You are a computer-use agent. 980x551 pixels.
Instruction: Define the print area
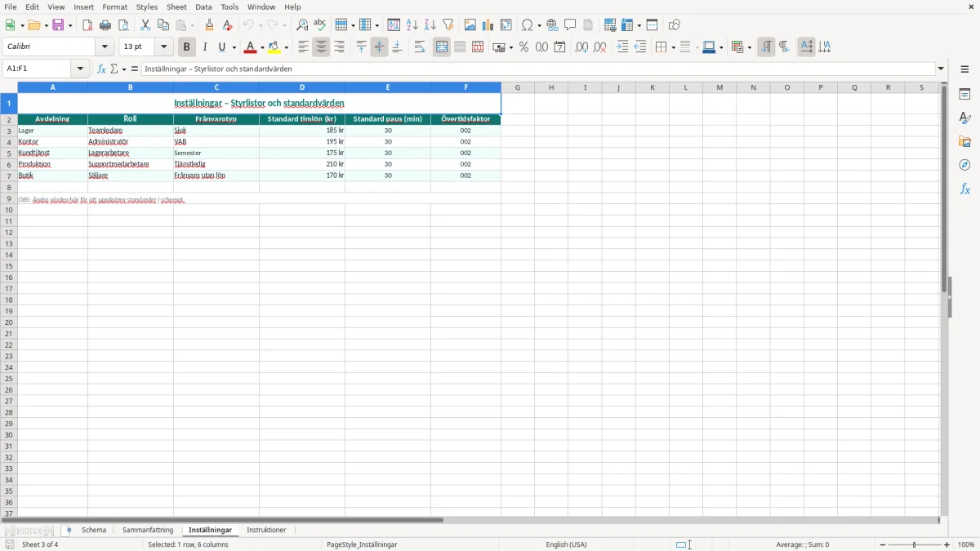coord(610,25)
